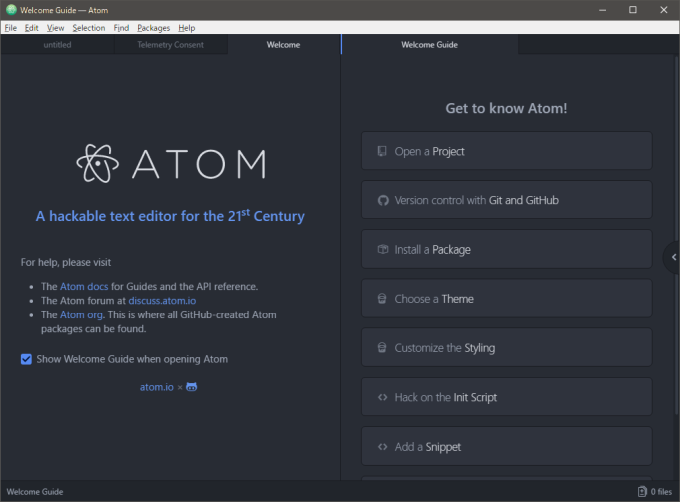Expand the Install a Package section
Viewport: 680px width, 502px height.
[507, 249]
